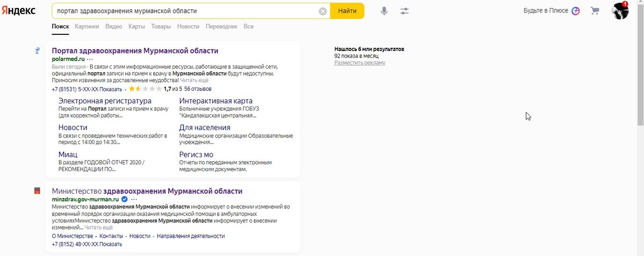Switch to the Видео tab
This screenshot has height=256, width=644.
coord(114,26)
